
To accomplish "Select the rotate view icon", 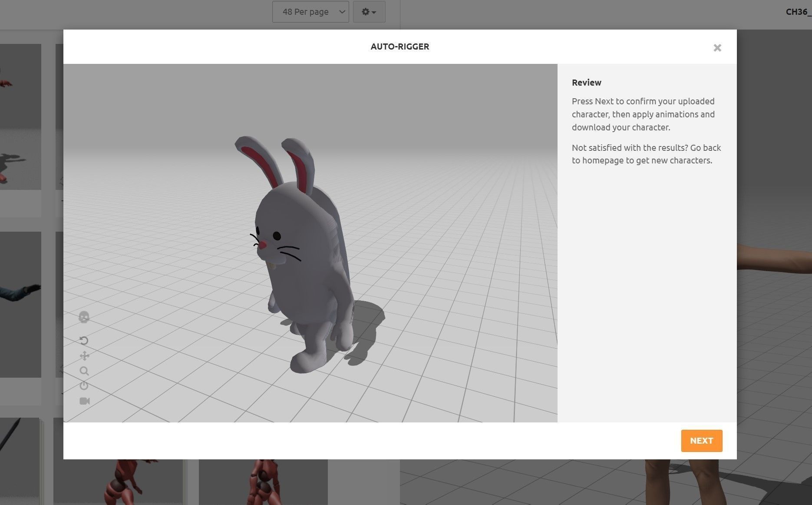I will (x=84, y=340).
